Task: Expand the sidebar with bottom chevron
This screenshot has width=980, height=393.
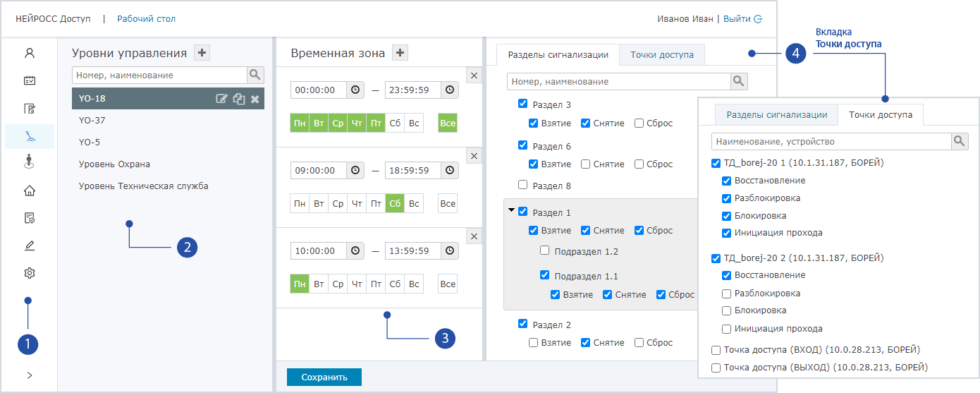Action: pos(30,375)
